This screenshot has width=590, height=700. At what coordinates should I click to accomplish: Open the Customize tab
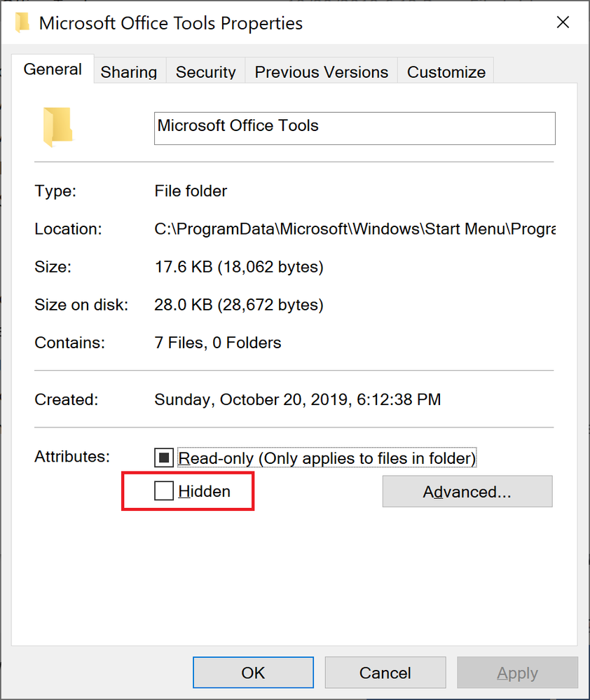446,72
